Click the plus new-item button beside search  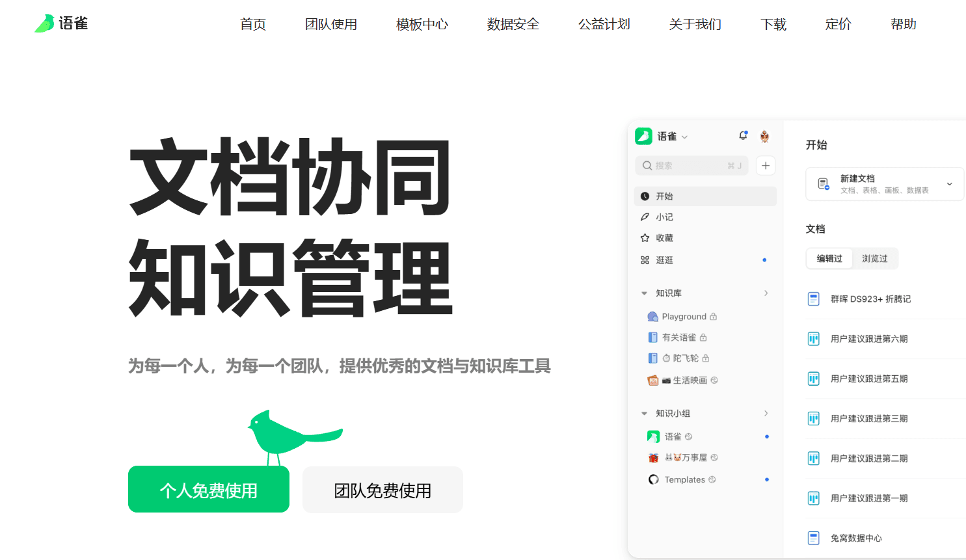[766, 166]
